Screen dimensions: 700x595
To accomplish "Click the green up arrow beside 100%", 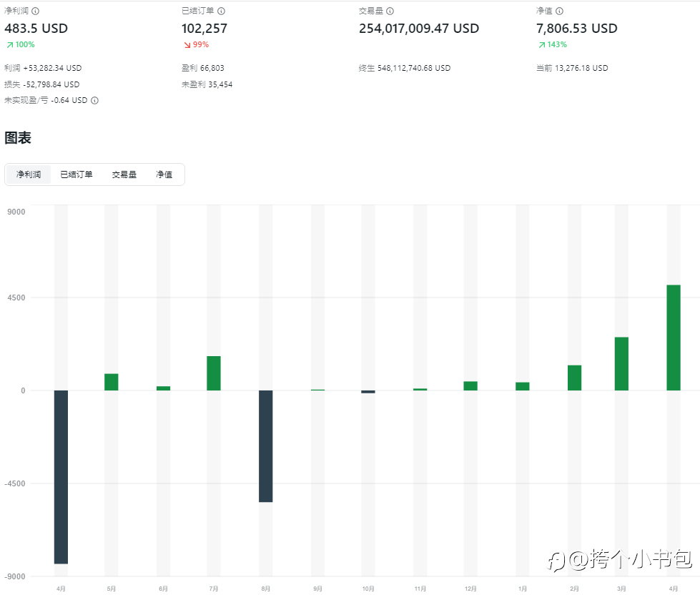I will point(9,45).
